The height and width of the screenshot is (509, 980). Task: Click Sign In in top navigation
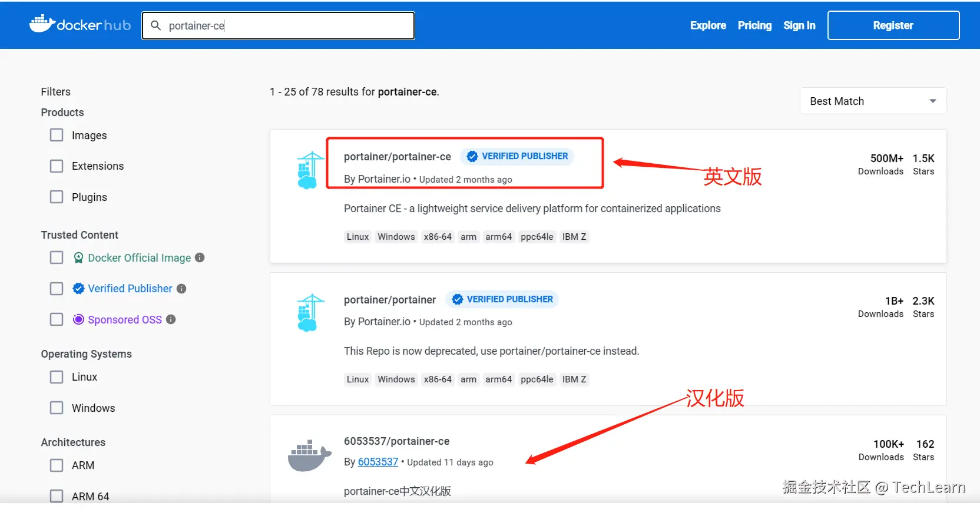click(799, 25)
